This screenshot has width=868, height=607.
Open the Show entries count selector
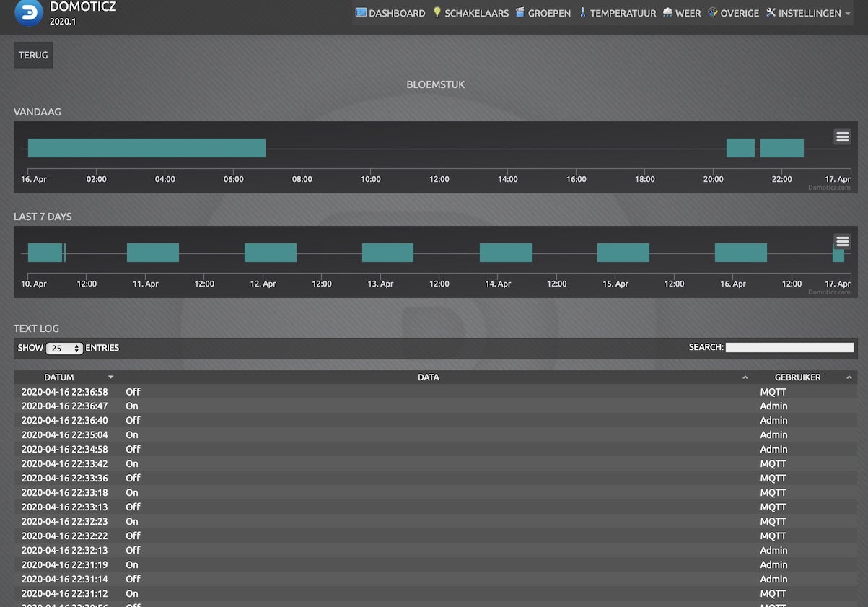(x=64, y=348)
